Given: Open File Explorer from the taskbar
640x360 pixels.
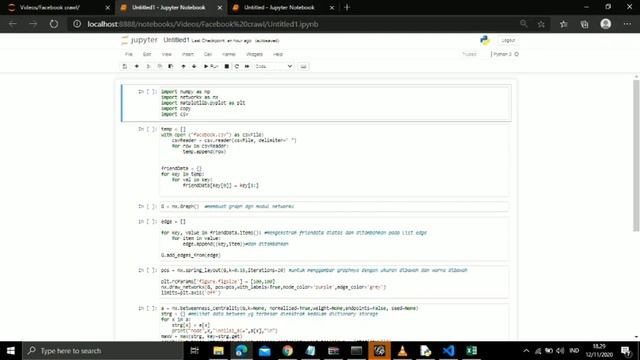Looking at the screenshot, I should coord(218,351).
